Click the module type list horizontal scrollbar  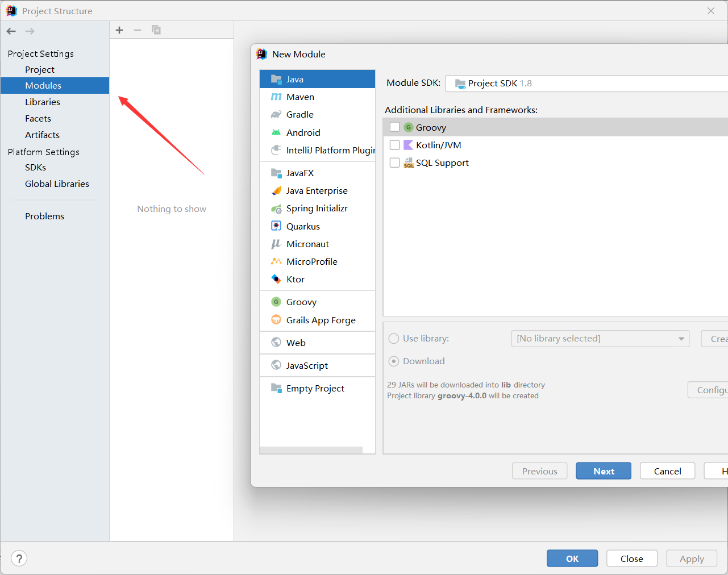pyautogui.click(x=311, y=450)
